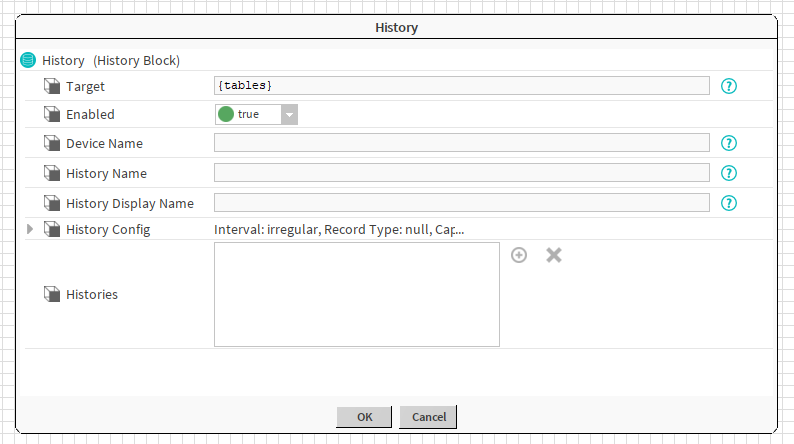794x444 pixels.
Task: Remove selected entry from Histories list
Action: coord(554,255)
